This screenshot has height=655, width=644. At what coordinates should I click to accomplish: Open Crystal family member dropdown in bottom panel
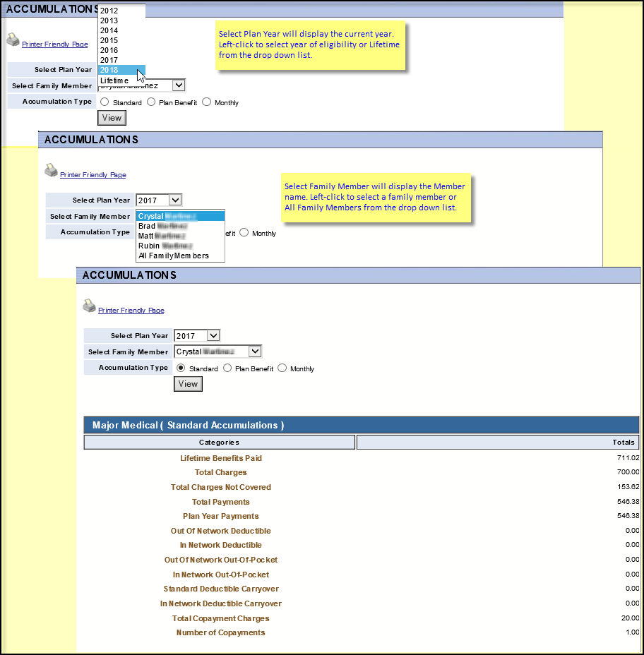[x=217, y=351]
